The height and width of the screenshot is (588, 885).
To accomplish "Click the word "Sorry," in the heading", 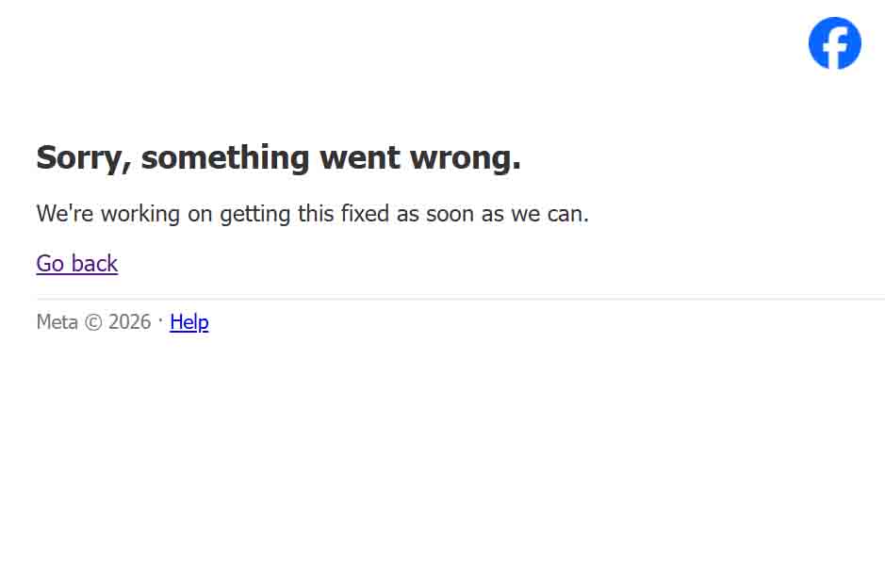I will coord(84,158).
